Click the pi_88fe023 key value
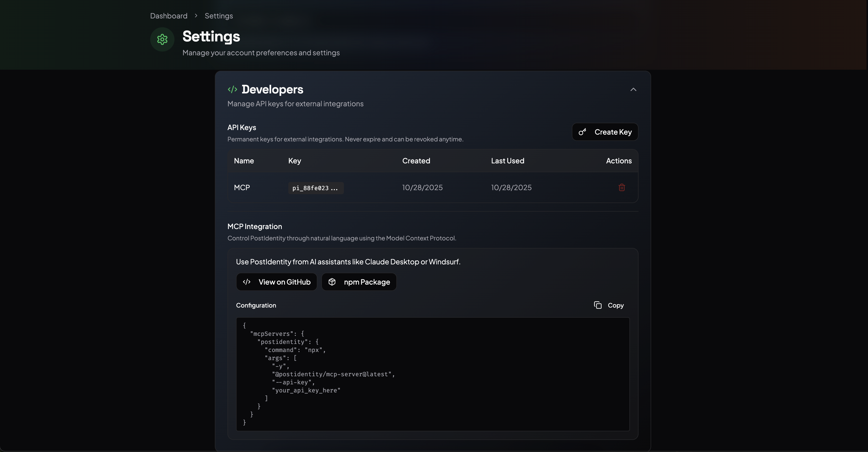Viewport: 868px width, 452px height. 315,188
